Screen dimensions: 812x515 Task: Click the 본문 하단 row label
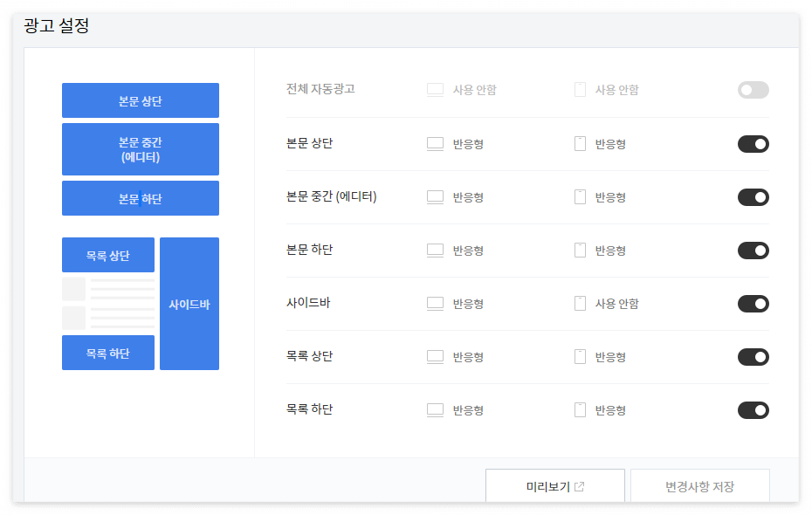coord(309,250)
